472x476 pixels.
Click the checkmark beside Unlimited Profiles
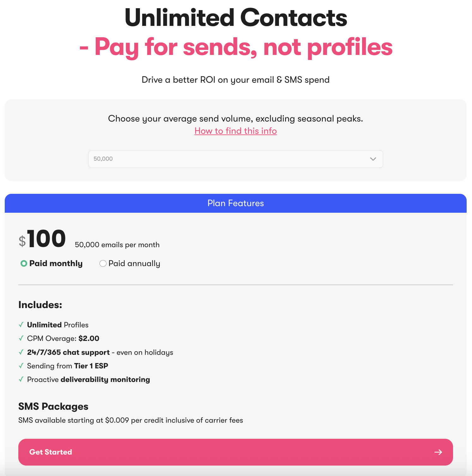coord(21,324)
